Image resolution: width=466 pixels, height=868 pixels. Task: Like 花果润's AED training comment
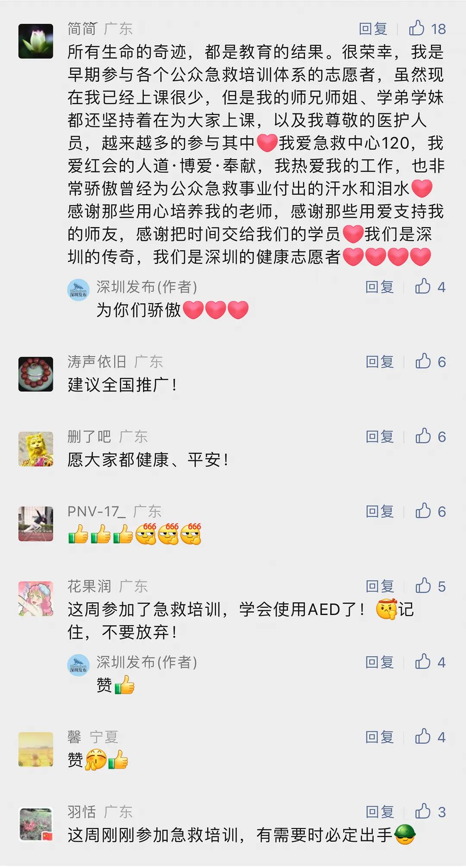point(430,586)
